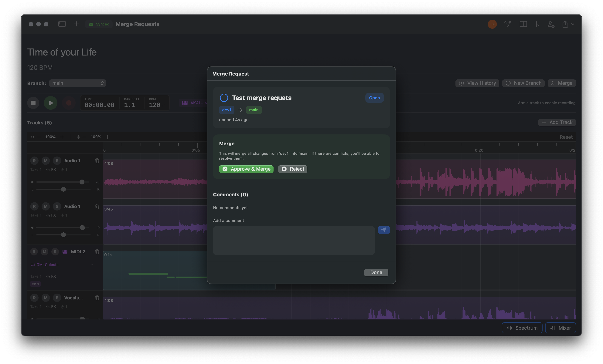Click the Add a comment text field
This screenshot has height=364, width=603.
pyautogui.click(x=294, y=240)
